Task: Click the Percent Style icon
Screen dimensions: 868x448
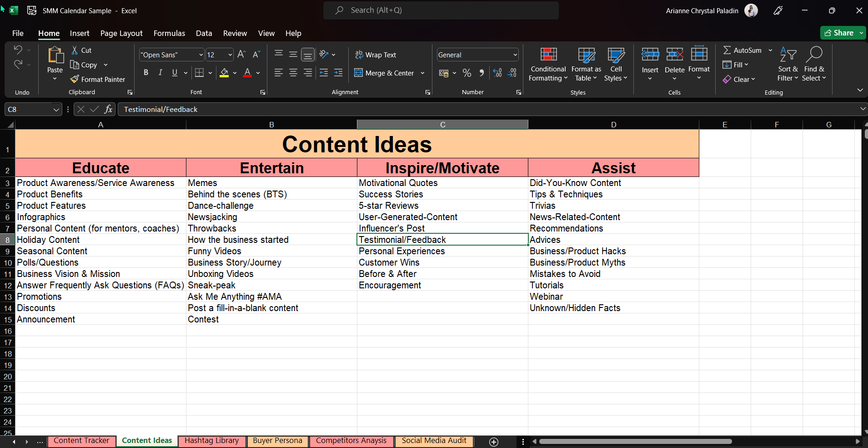Action: pyautogui.click(x=467, y=73)
